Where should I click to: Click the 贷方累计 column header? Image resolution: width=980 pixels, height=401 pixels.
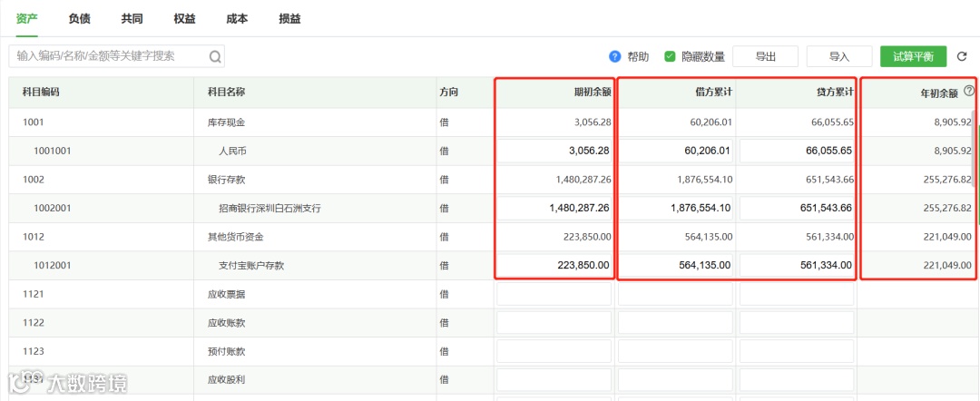(836, 93)
